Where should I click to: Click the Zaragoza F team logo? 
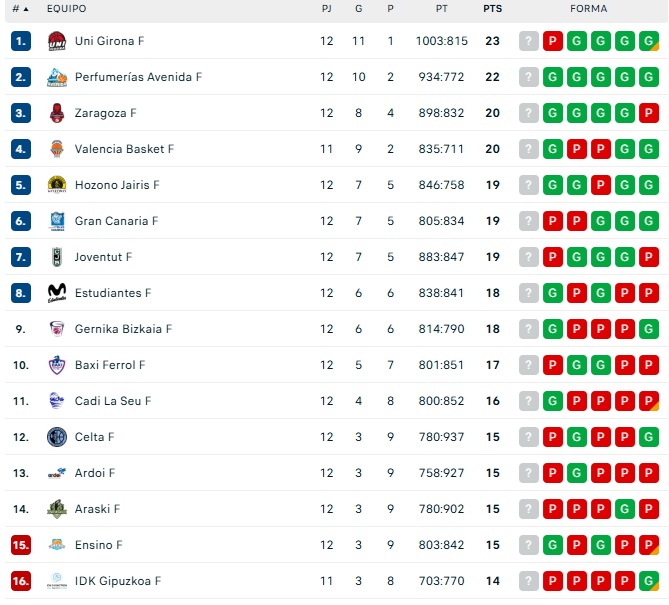click(57, 113)
